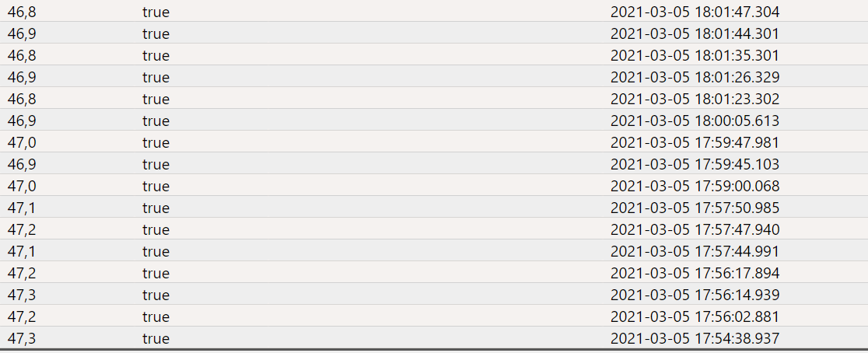Viewport: 868px width, 353px height.
Task: Click the timestamp cell 17:56:02.881
Action: click(695, 317)
